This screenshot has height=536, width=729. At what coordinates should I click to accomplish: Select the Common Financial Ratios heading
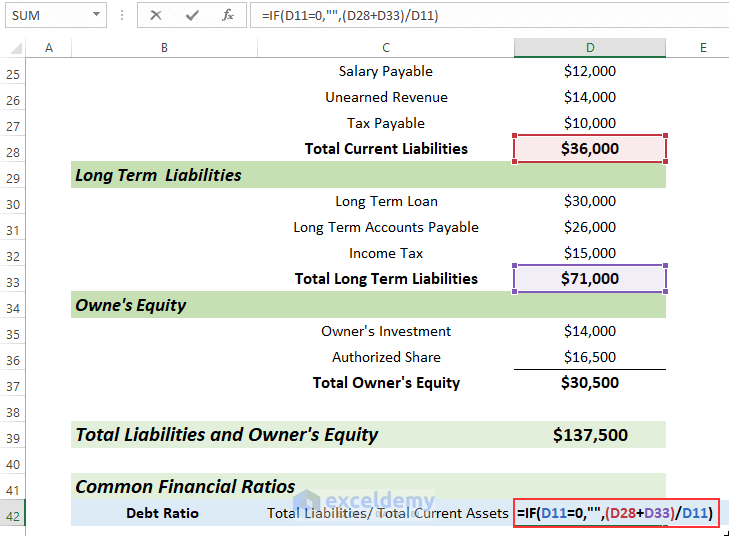[185, 487]
